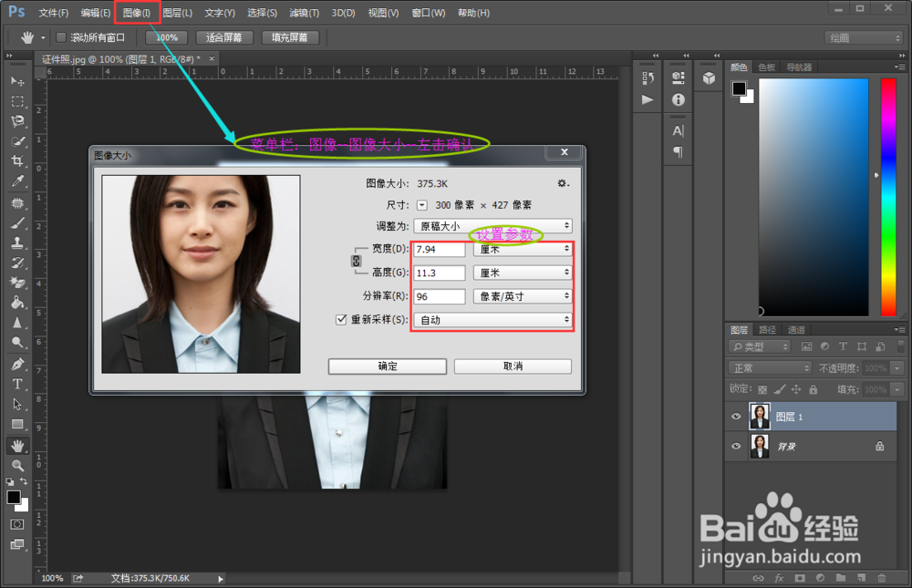This screenshot has width=912, height=588.
Task: Toggle lock all for layer
Action: 814,389
